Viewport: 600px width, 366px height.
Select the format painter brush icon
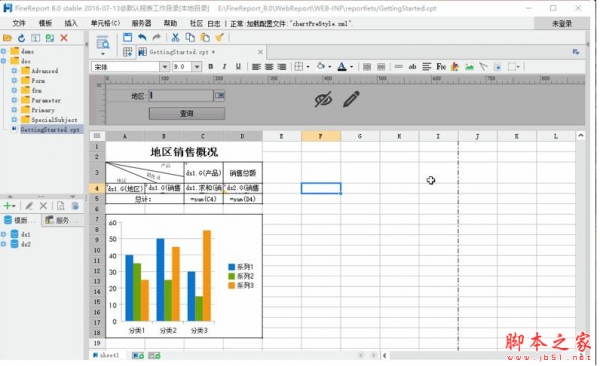(x=219, y=37)
